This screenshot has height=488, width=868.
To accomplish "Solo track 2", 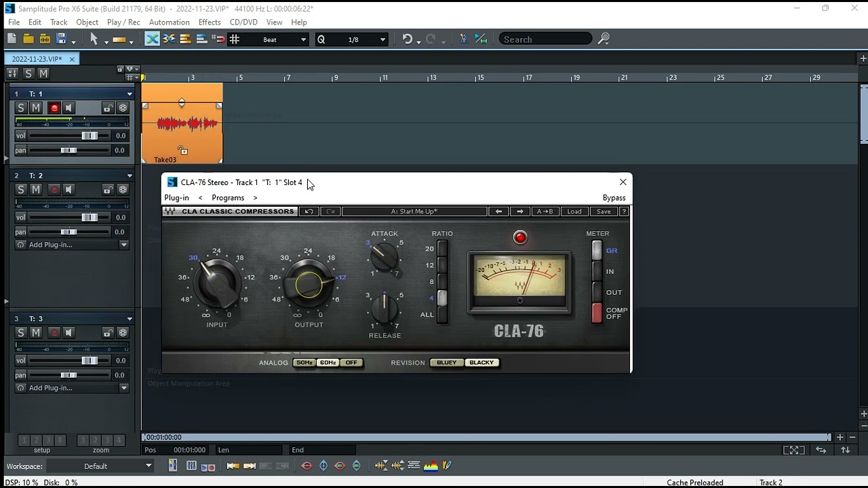I will (x=20, y=190).
